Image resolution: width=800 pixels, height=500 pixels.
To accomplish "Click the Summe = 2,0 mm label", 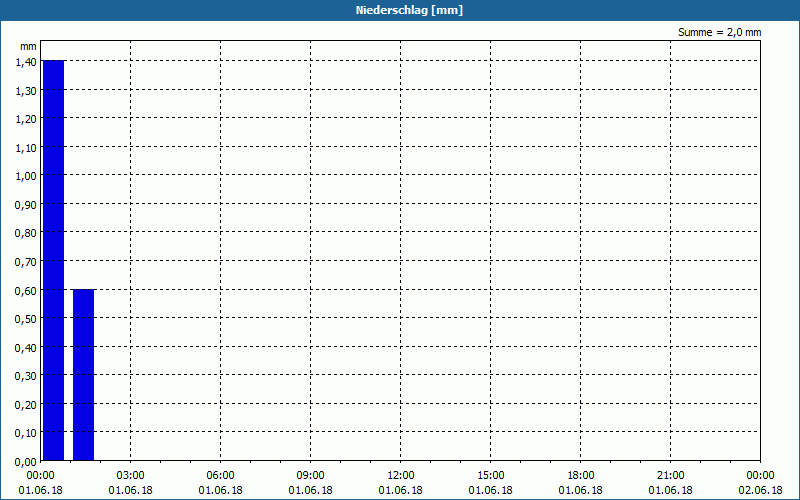I will [719, 32].
